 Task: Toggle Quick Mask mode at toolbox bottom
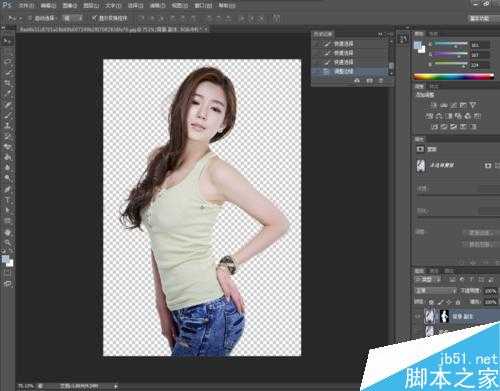pos(7,273)
